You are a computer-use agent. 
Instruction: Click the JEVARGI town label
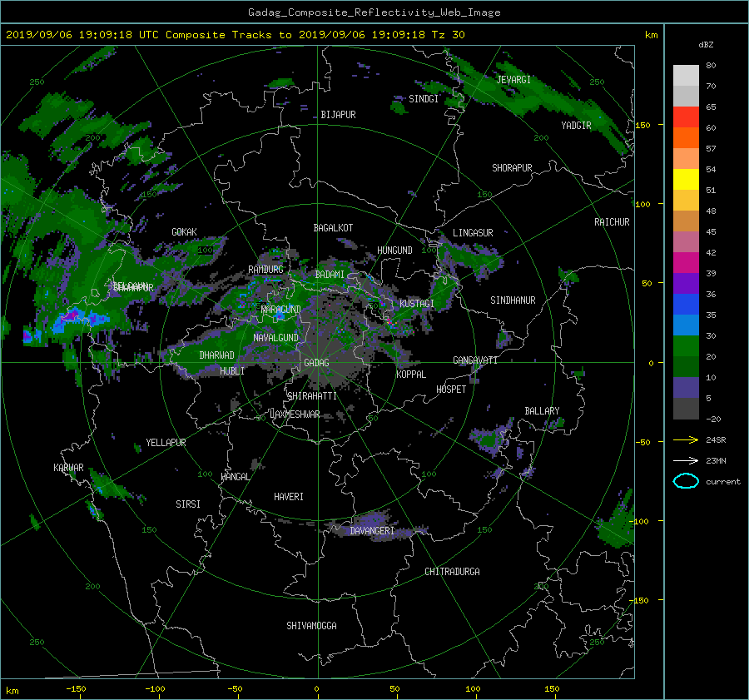(513, 80)
